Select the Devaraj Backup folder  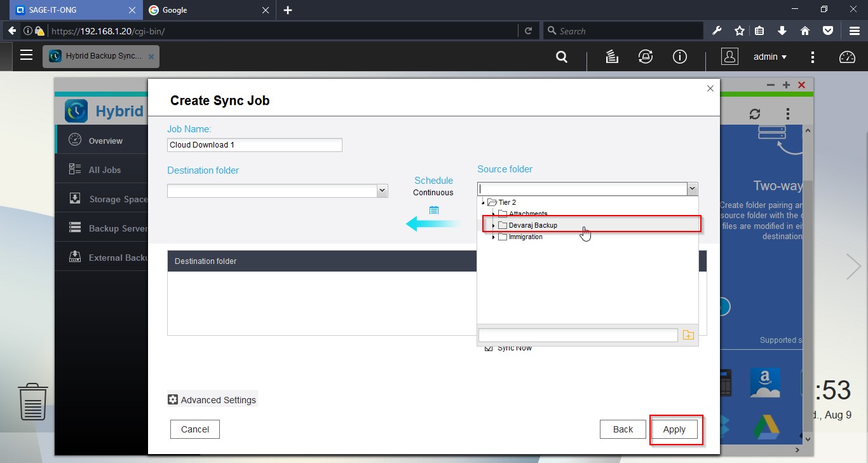coord(532,225)
